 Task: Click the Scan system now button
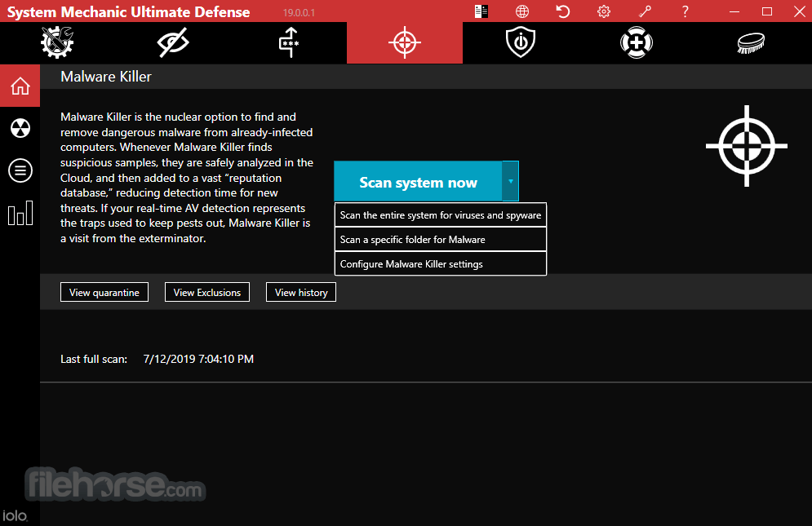(x=418, y=181)
